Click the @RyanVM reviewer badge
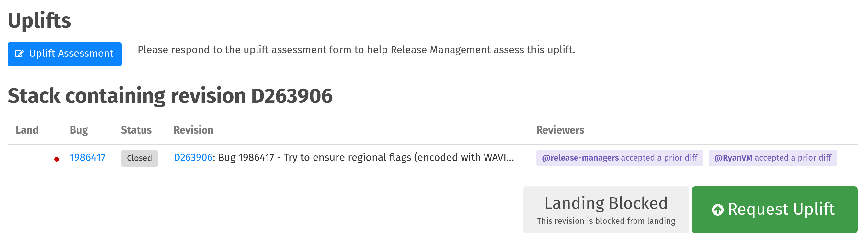This screenshot has width=868, height=240. point(773,158)
